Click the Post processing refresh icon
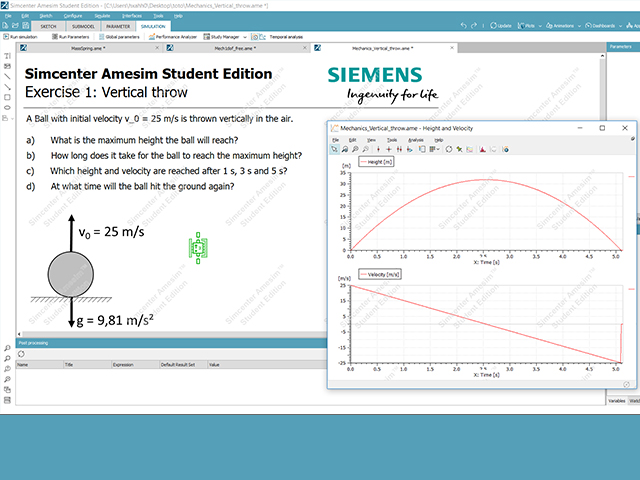 pos(21,354)
